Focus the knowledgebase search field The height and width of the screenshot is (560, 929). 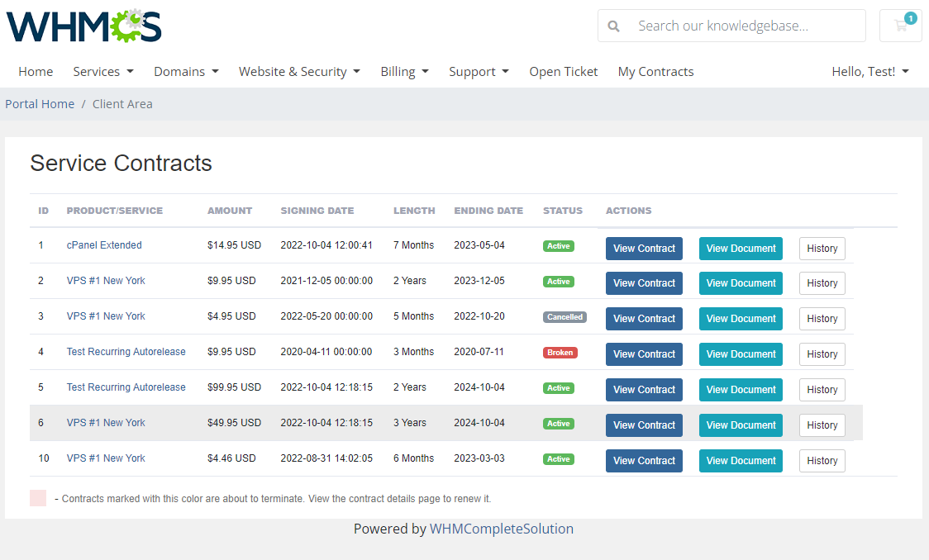pyautogui.click(x=731, y=26)
